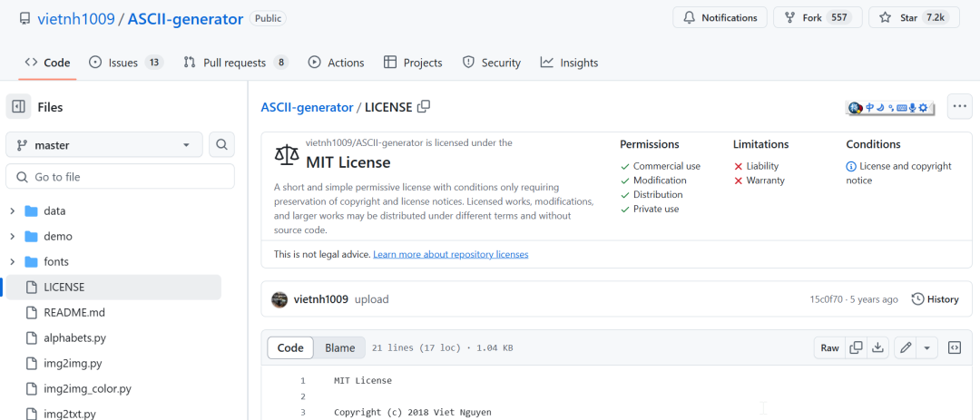Image resolution: width=980 pixels, height=420 pixels.
Task: Open commit 15c0f70 link
Action: pos(827,299)
